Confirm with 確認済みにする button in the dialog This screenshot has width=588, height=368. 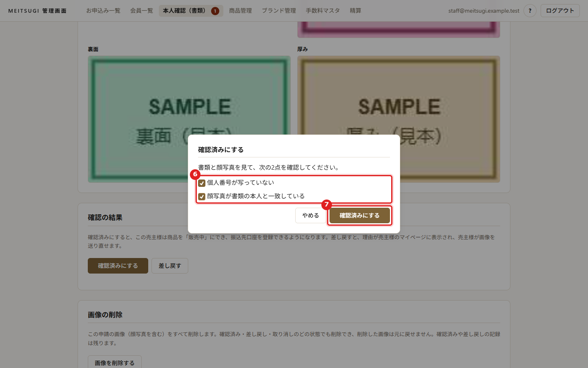pyautogui.click(x=359, y=215)
